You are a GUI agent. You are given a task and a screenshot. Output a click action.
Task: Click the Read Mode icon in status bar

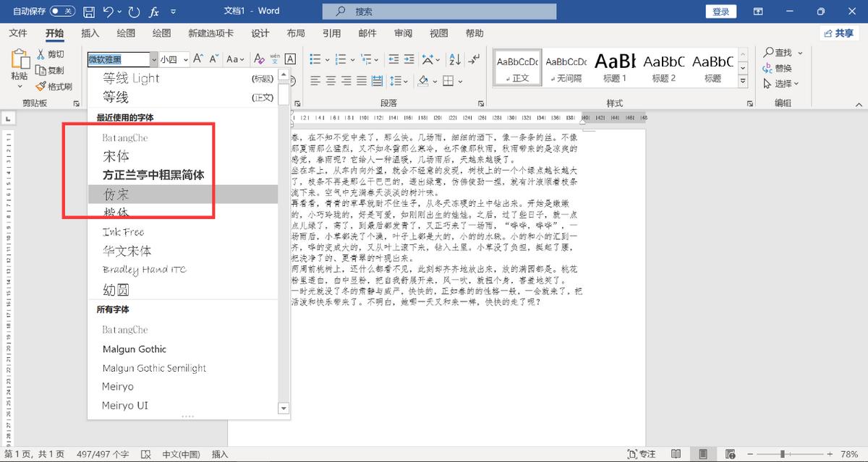point(676,454)
